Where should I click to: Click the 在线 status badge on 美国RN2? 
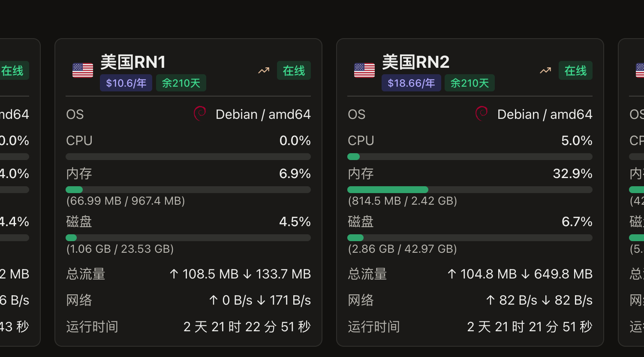575,70
